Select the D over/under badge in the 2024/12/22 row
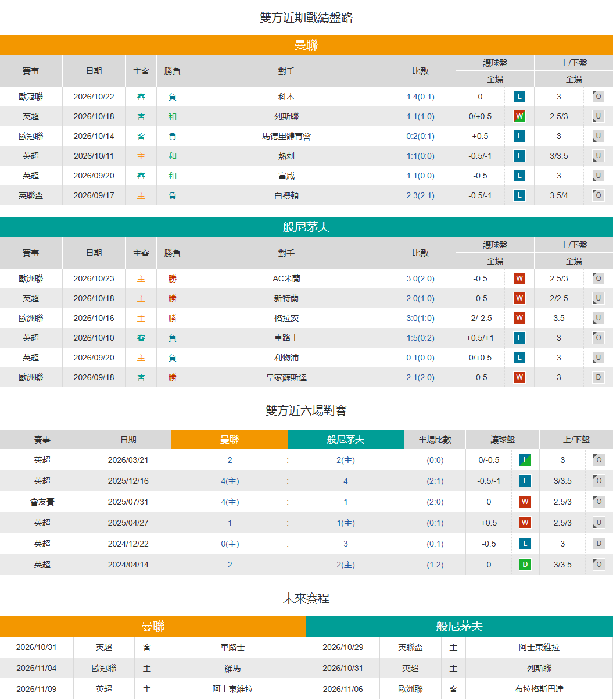Viewport: 613px width, 700px height. coord(599,544)
